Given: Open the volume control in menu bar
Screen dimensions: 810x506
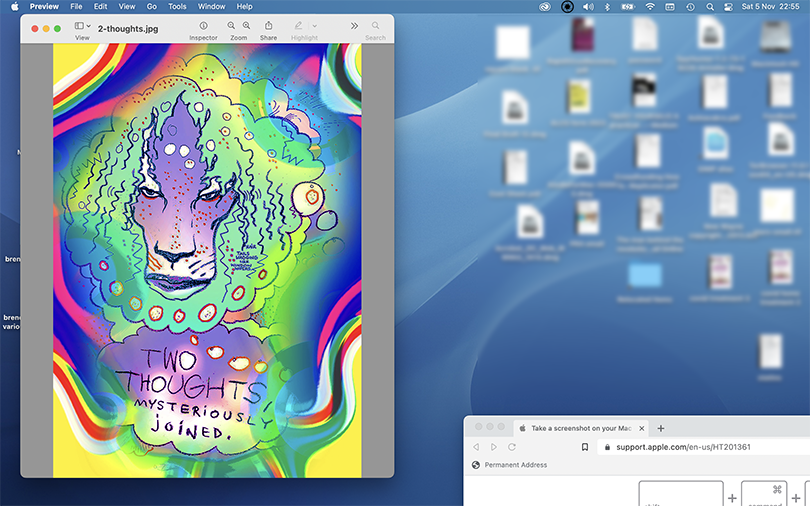Looking at the screenshot, I should (588, 7).
